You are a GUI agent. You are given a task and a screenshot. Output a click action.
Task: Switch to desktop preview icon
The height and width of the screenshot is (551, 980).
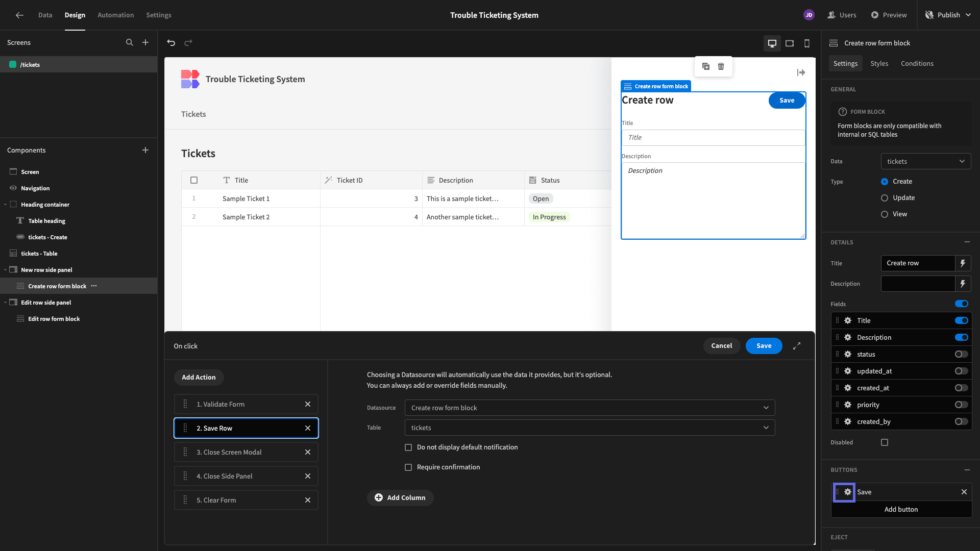772,43
